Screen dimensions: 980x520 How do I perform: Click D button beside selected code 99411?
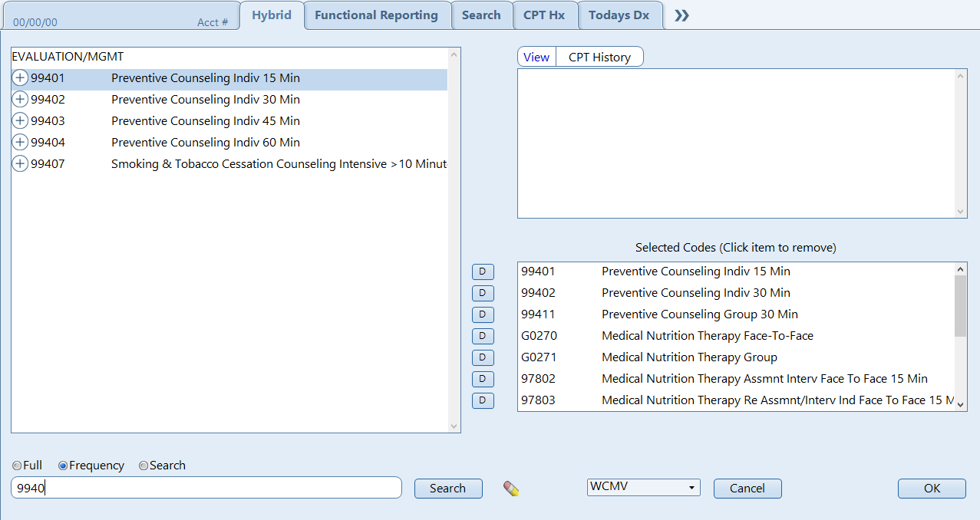tap(483, 314)
